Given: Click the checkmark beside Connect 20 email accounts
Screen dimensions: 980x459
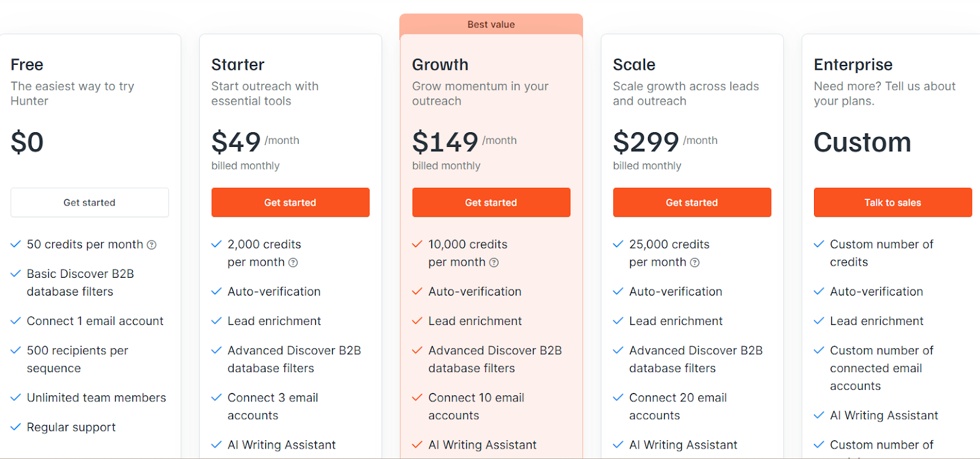Looking at the screenshot, I should pos(618,398).
